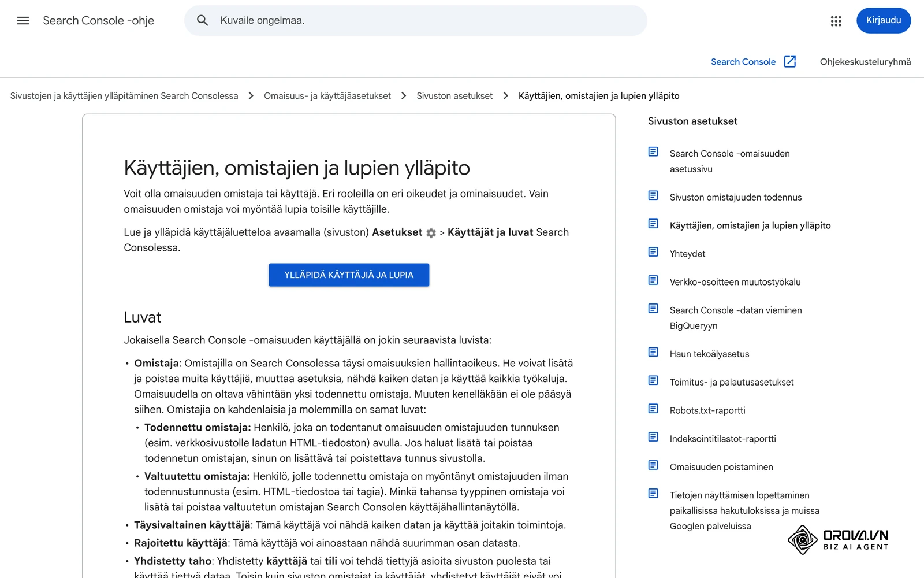Open Omaisuuden poistaminen article
The width and height of the screenshot is (924, 578).
point(721,468)
